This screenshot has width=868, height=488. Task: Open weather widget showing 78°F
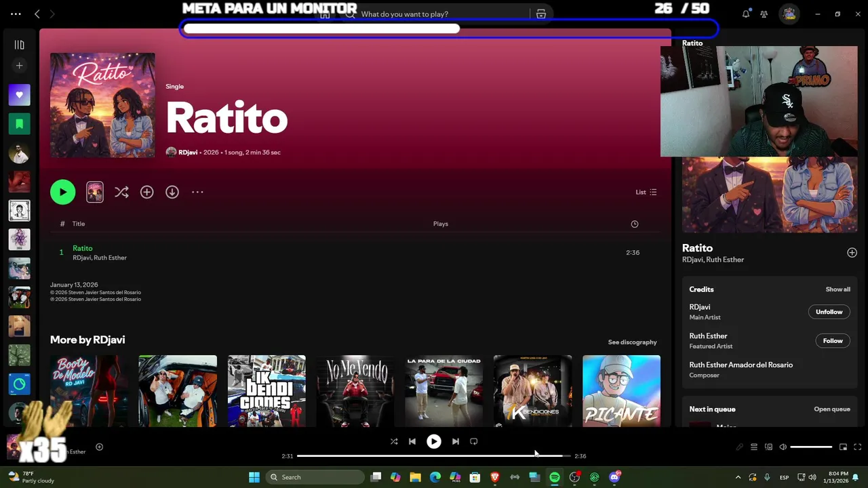point(31,477)
